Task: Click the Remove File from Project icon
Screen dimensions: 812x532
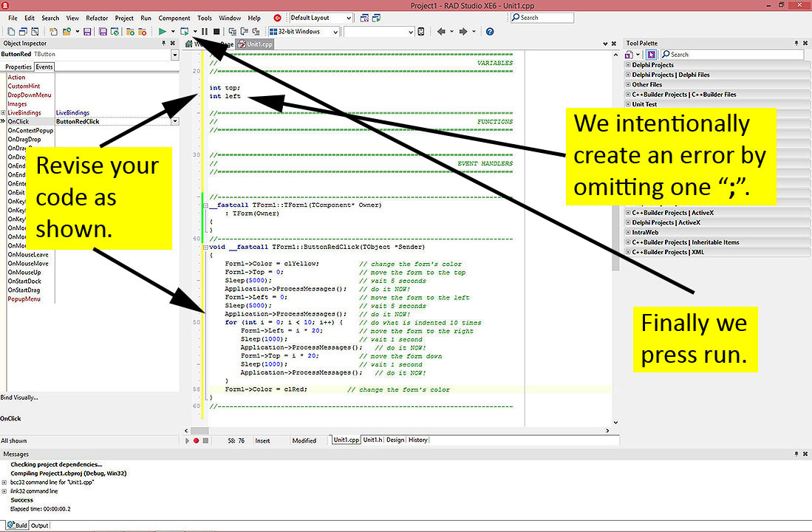Action: pos(142,32)
